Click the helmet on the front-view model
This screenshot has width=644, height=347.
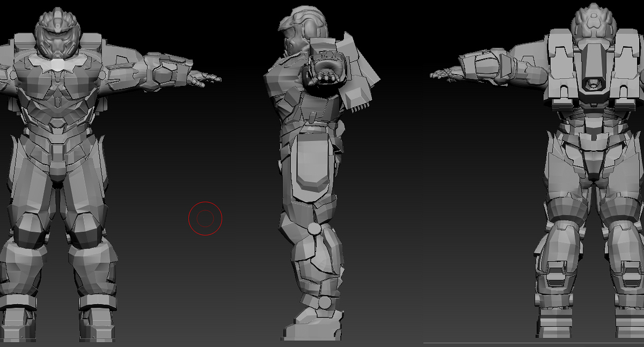[x=57, y=33]
